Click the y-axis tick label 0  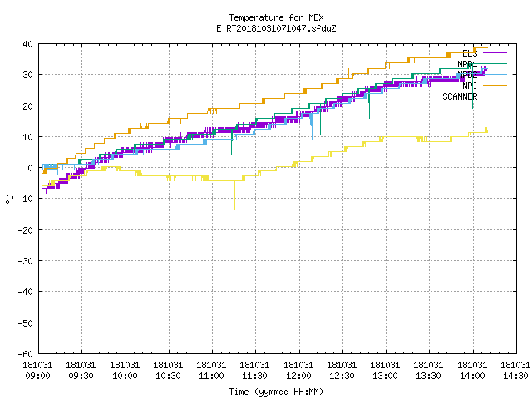point(31,168)
